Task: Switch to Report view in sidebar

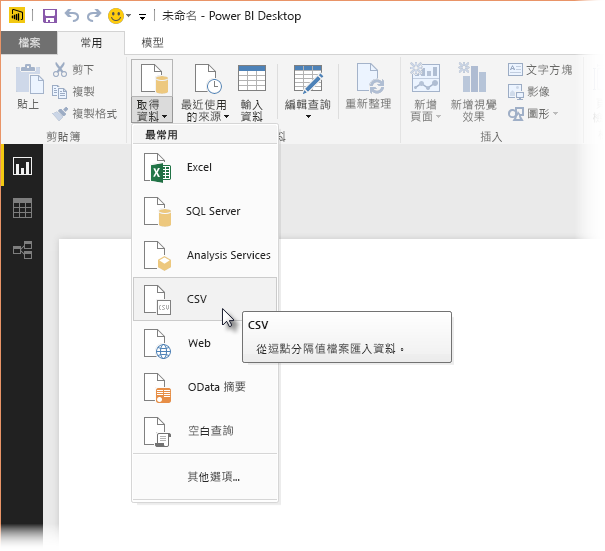Action: pyautogui.click(x=22, y=166)
